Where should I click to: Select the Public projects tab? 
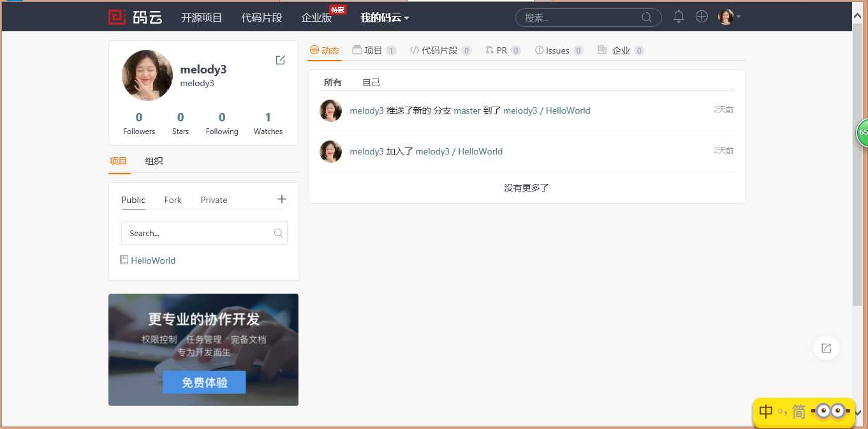[133, 200]
